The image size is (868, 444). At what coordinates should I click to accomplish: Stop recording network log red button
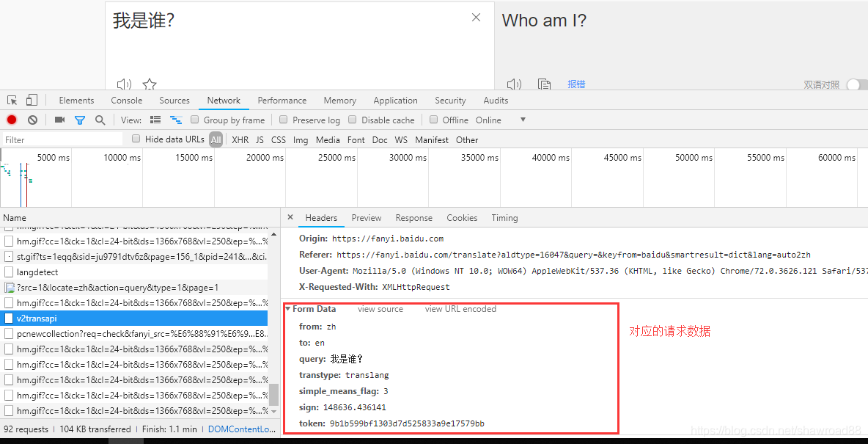[12, 120]
